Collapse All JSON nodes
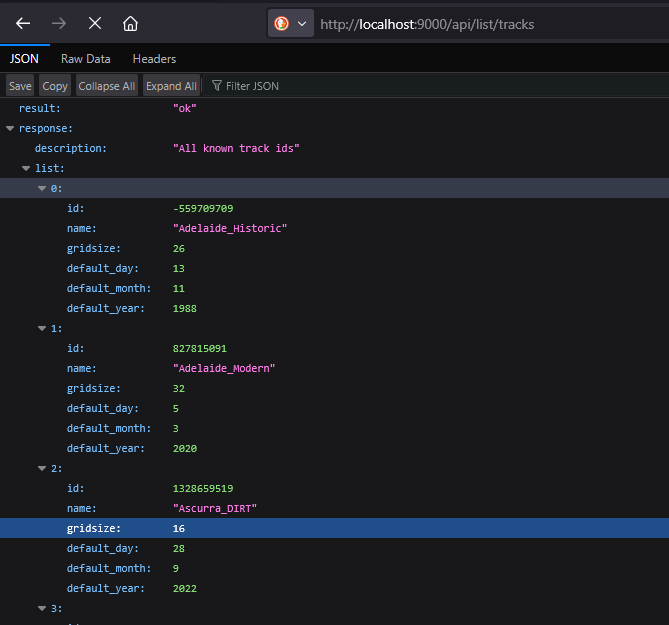 107,86
